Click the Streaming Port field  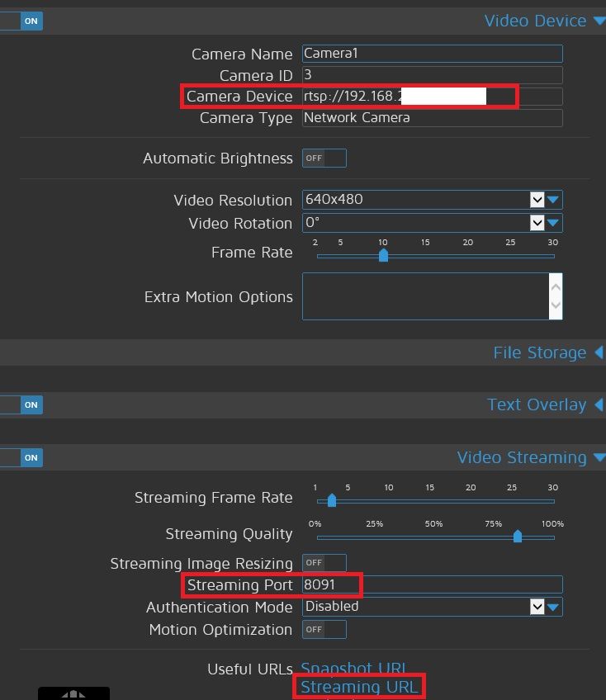(x=432, y=584)
